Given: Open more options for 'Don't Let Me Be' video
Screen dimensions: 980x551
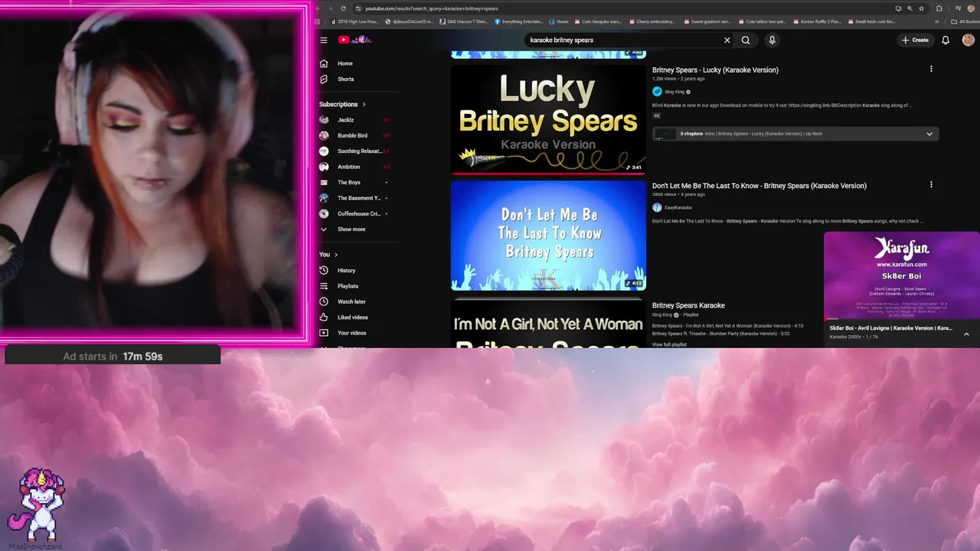Looking at the screenshot, I should (x=931, y=184).
